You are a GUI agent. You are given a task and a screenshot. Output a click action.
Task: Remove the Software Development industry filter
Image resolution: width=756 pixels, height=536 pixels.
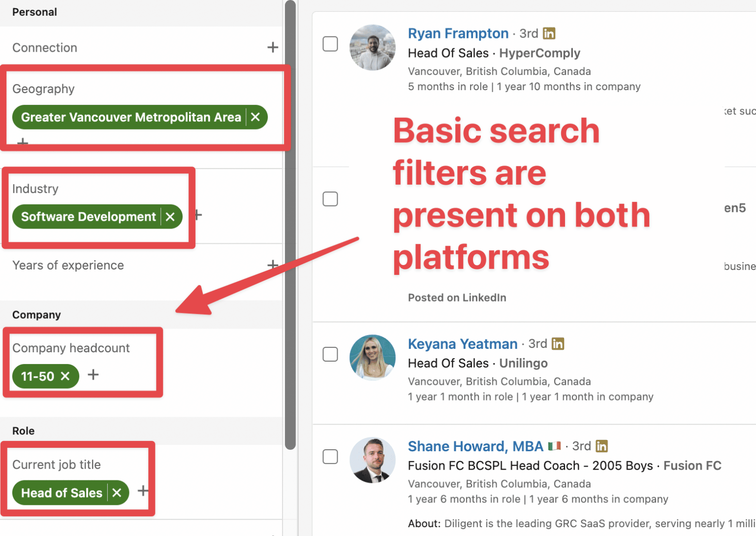[170, 216]
